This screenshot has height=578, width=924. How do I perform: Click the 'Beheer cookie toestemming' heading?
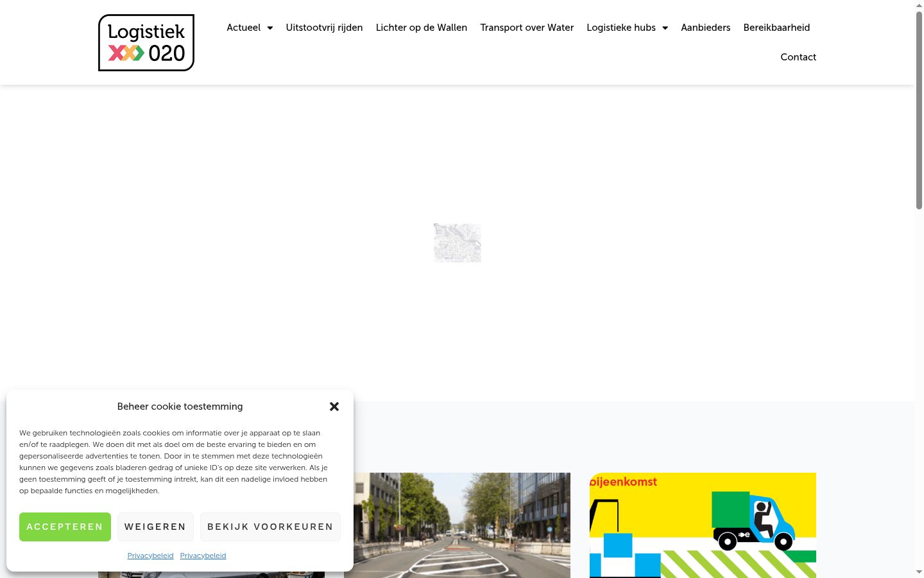point(180,407)
